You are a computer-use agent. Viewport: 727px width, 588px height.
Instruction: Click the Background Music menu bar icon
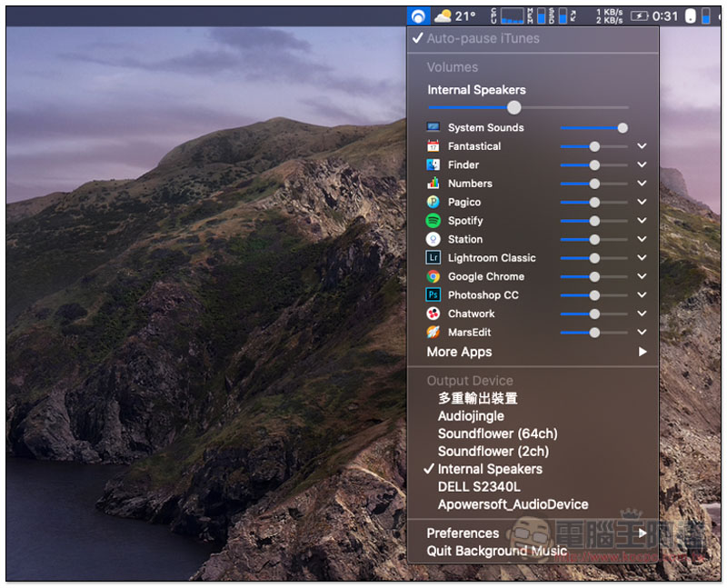coord(418,16)
